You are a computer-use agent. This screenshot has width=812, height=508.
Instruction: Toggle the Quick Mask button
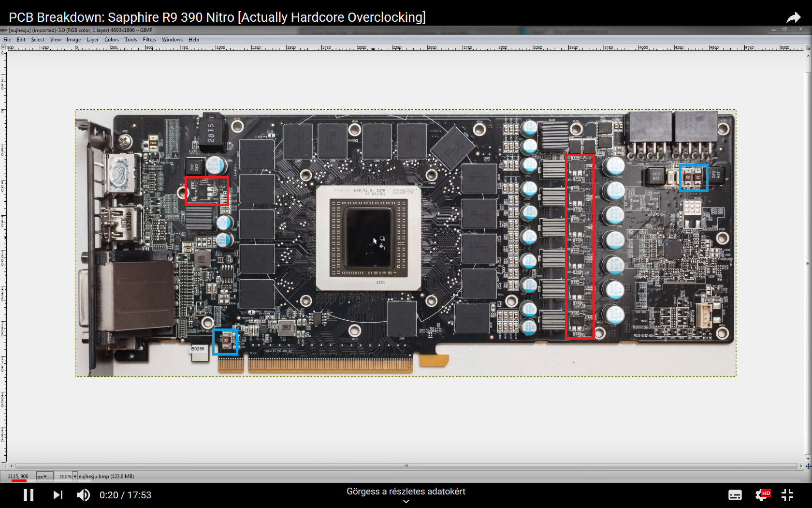[x=3, y=466]
